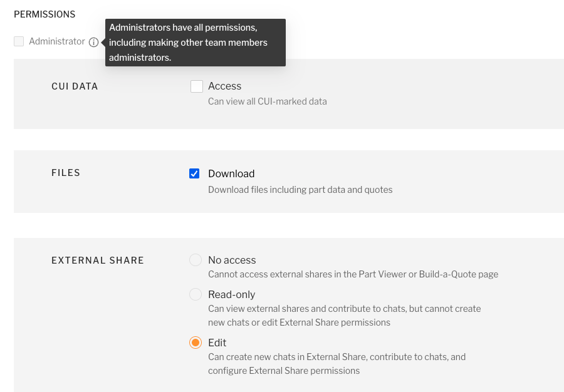Enable CUI Data Access checkbox
Screen dimensions: 564x392
pyautogui.click(x=197, y=86)
